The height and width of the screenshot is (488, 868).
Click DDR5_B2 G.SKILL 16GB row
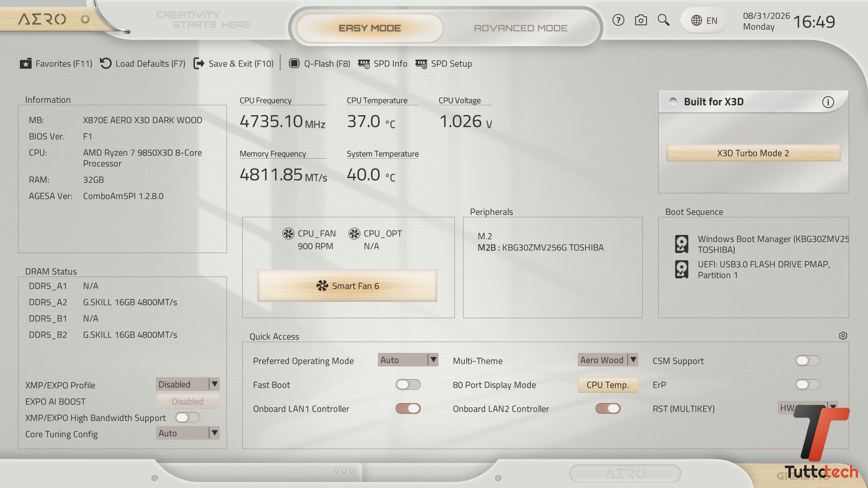103,335
